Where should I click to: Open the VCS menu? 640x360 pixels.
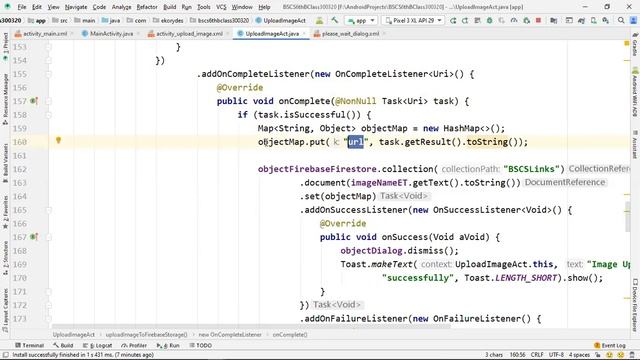pos(221,7)
